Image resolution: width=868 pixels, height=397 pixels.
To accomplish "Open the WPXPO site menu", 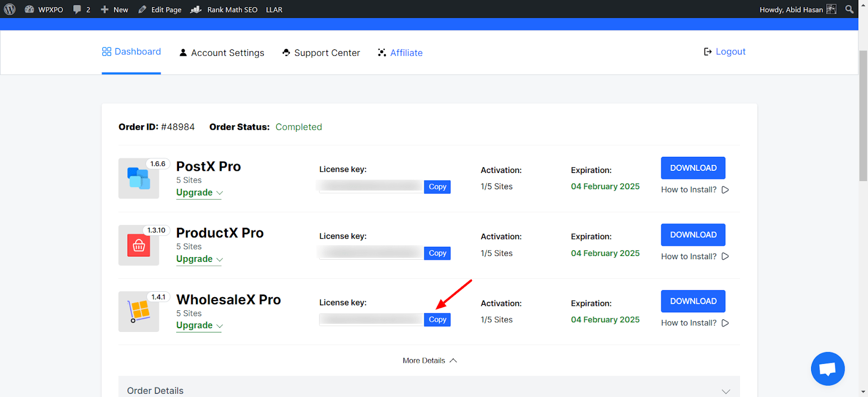I will (x=44, y=9).
